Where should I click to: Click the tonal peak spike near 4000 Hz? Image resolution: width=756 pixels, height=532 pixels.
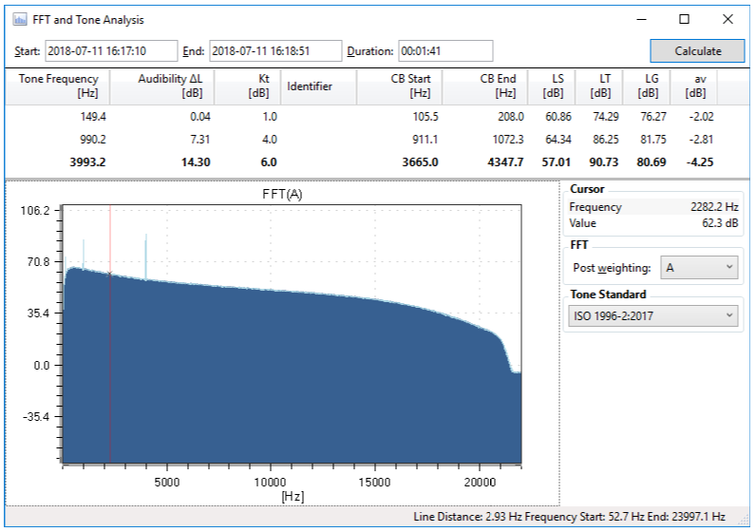(145, 255)
